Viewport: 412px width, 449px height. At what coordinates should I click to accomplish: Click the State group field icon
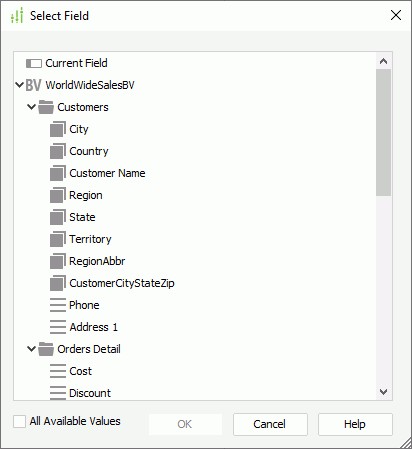(x=58, y=217)
